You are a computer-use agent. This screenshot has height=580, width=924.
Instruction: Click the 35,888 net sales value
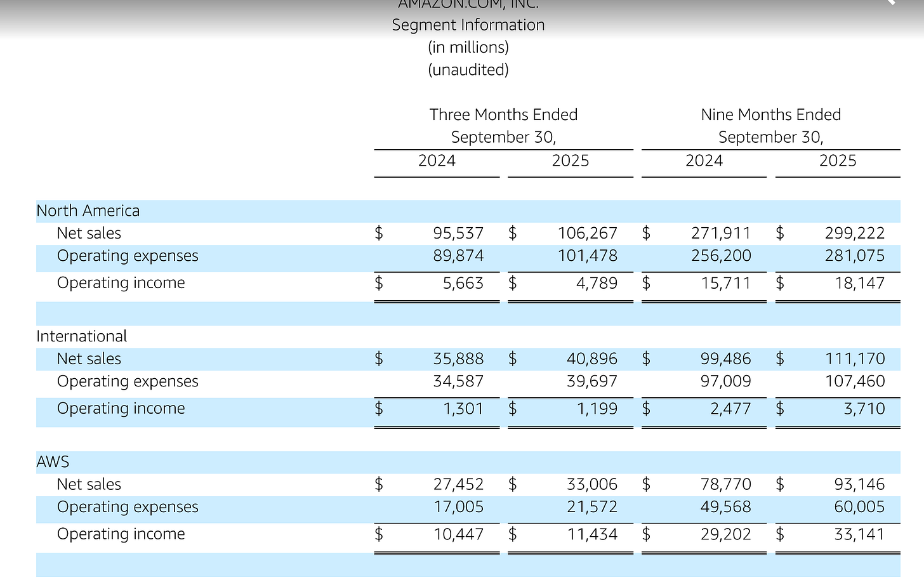pos(458,359)
